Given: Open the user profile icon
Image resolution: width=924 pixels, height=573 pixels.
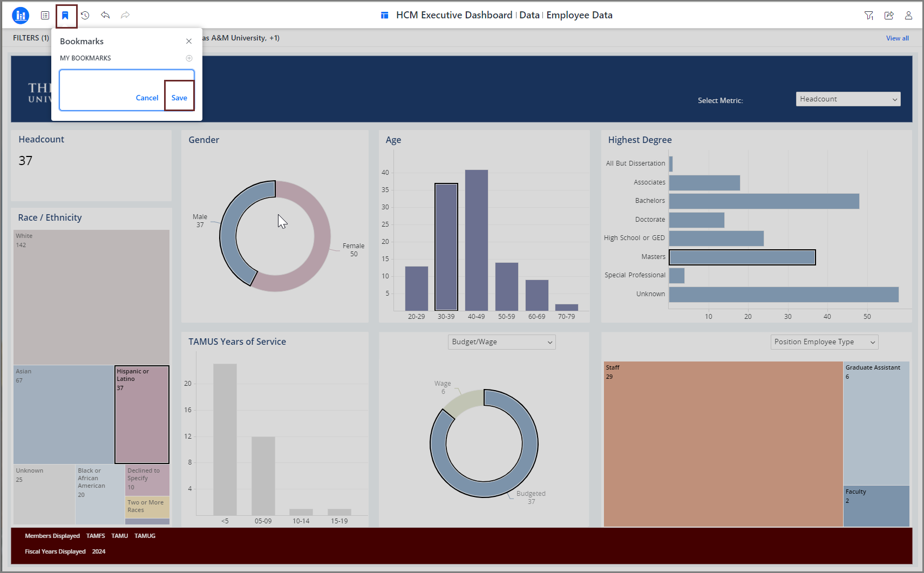Looking at the screenshot, I should pyautogui.click(x=908, y=16).
